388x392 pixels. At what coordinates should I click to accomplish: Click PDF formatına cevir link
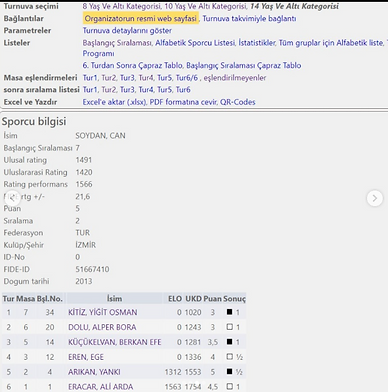(x=183, y=102)
